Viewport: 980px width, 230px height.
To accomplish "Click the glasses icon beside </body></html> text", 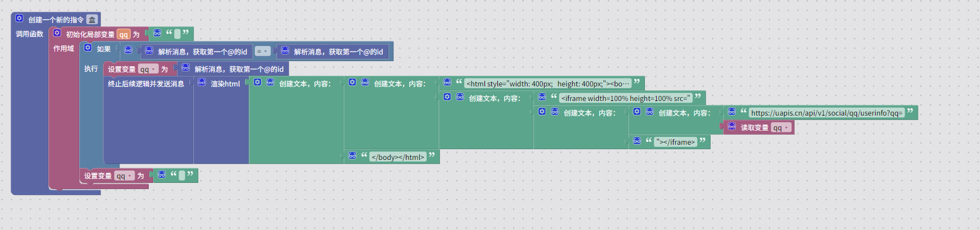I will pos(352,156).
